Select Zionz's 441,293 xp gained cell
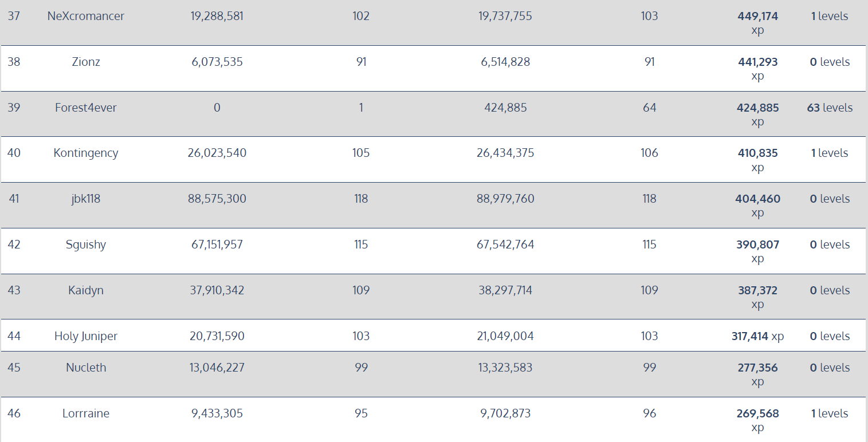 [757, 68]
